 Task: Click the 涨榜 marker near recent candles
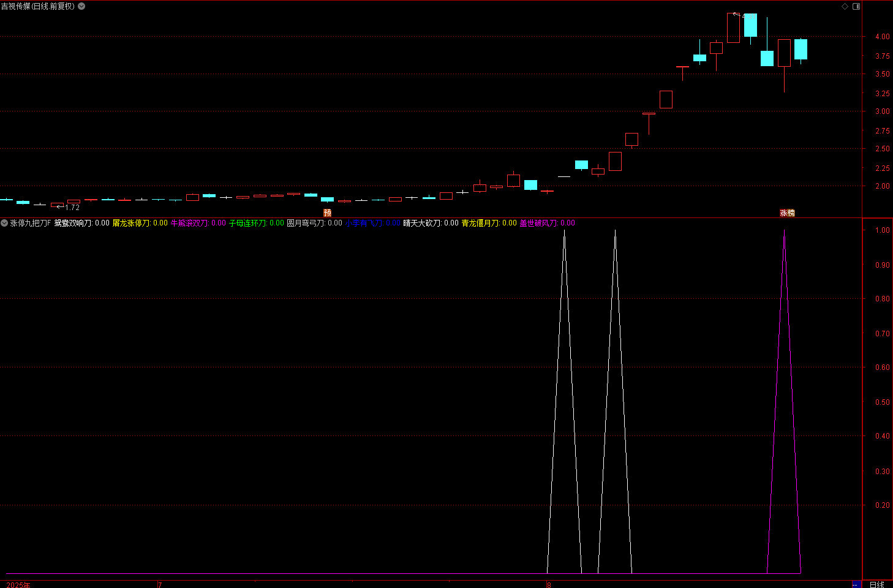pyautogui.click(x=787, y=213)
